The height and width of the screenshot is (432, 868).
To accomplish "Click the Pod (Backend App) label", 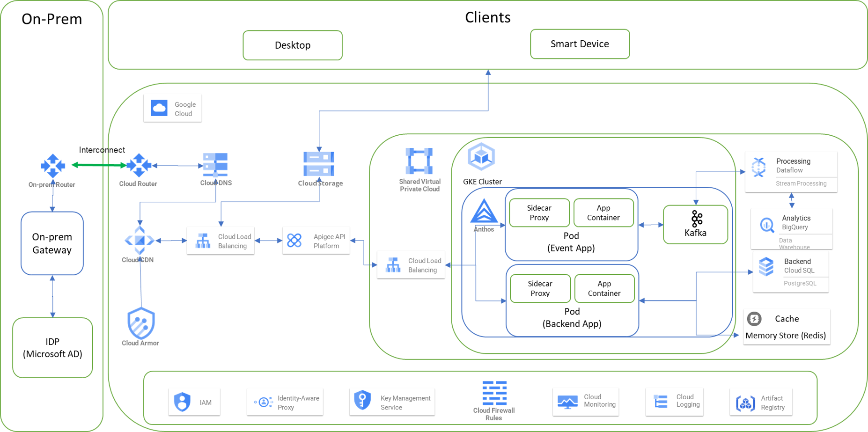I will point(572,318).
